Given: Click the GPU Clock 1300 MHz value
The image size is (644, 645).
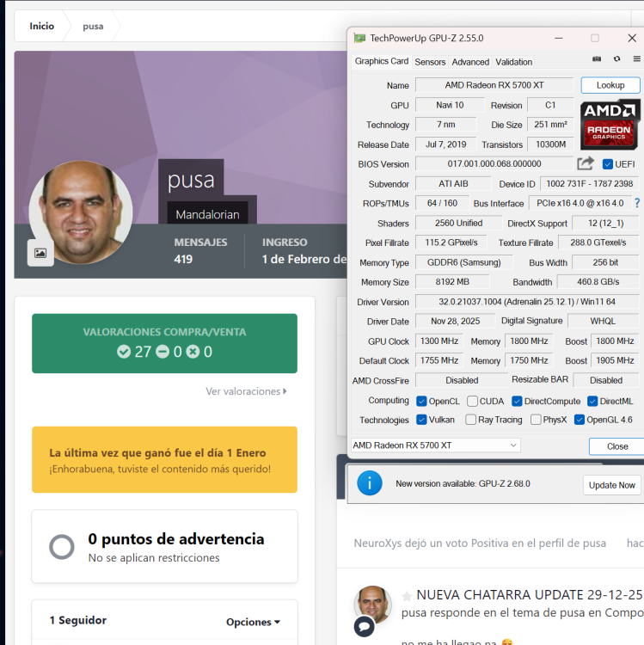Looking at the screenshot, I should (439, 341).
